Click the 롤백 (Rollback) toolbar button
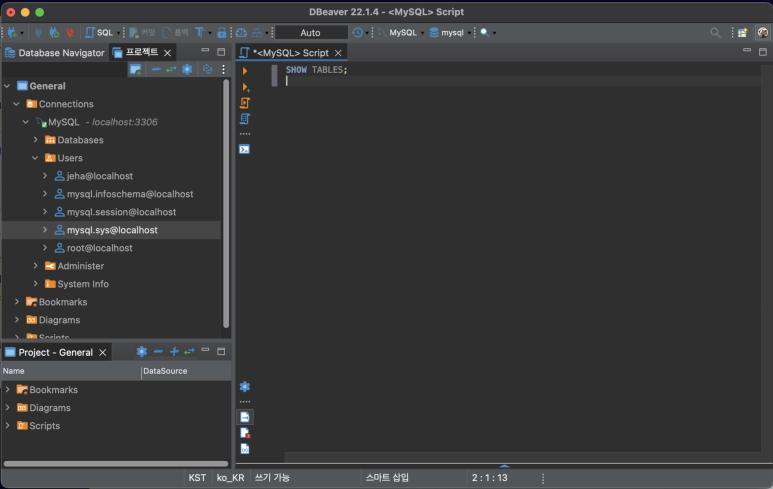The height and width of the screenshot is (489, 773). (x=176, y=33)
